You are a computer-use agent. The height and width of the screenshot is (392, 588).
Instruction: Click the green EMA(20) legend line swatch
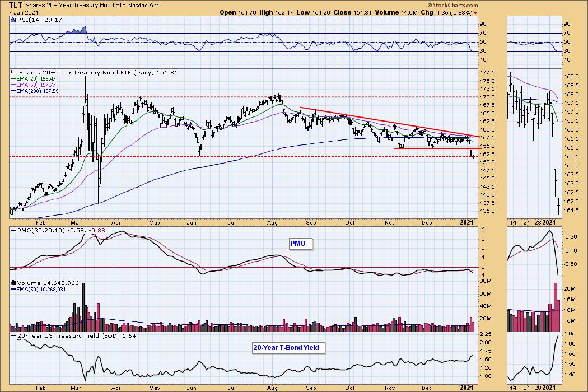[x=13, y=79]
